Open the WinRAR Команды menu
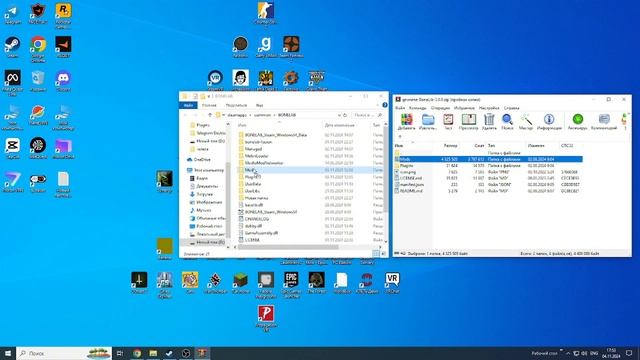Image resolution: width=640 pixels, height=360 pixels. pyautogui.click(x=418, y=108)
